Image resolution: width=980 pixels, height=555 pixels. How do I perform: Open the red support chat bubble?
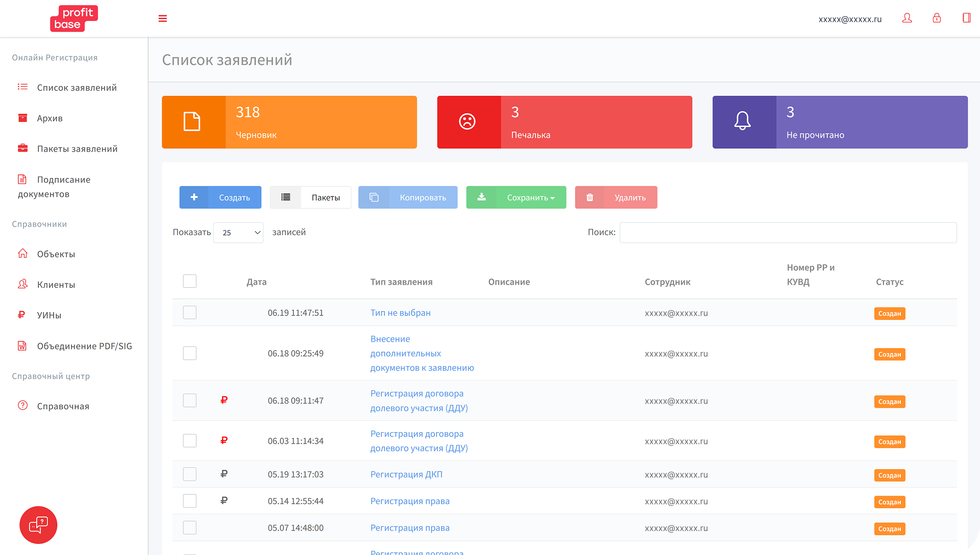click(x=38, y=525)
